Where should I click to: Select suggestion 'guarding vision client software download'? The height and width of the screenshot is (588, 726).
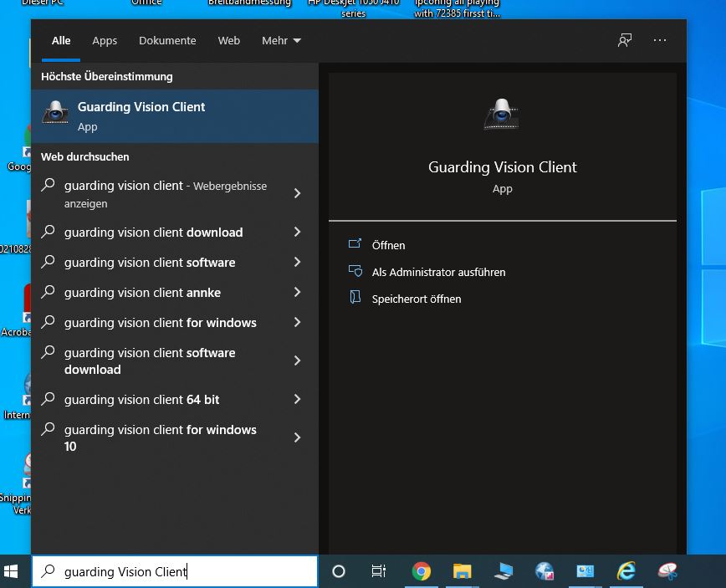(x=175, y=360)
